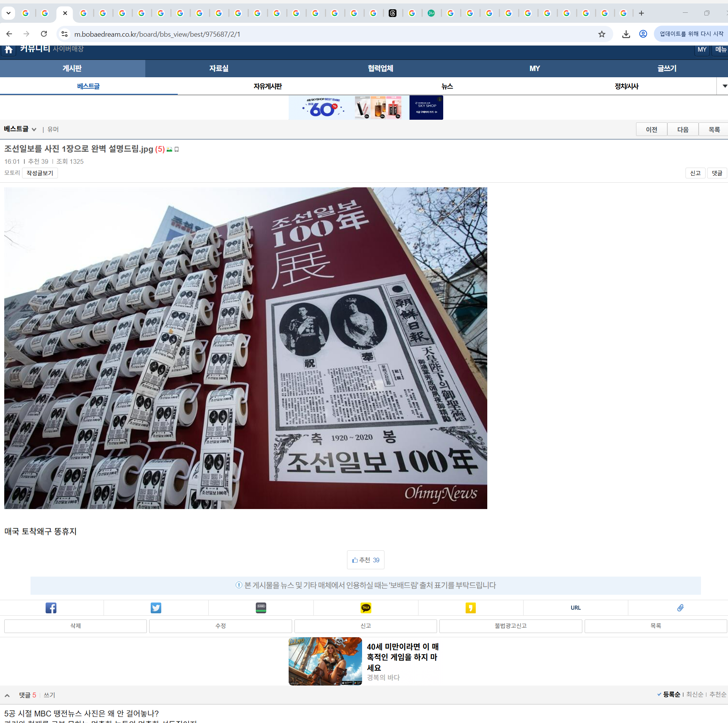Open the browser profile icon
728x723 pixels.
click(643, 34)
